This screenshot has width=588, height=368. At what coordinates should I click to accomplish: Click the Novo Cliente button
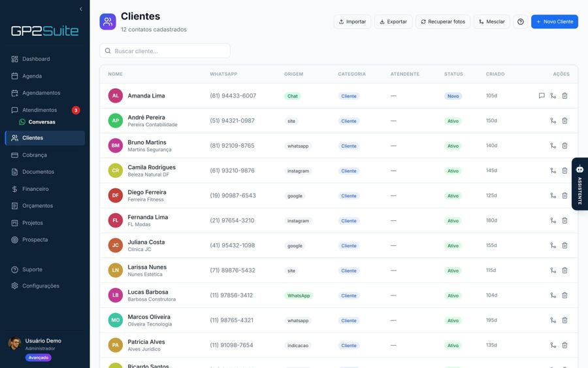click(x=554, y=22)
